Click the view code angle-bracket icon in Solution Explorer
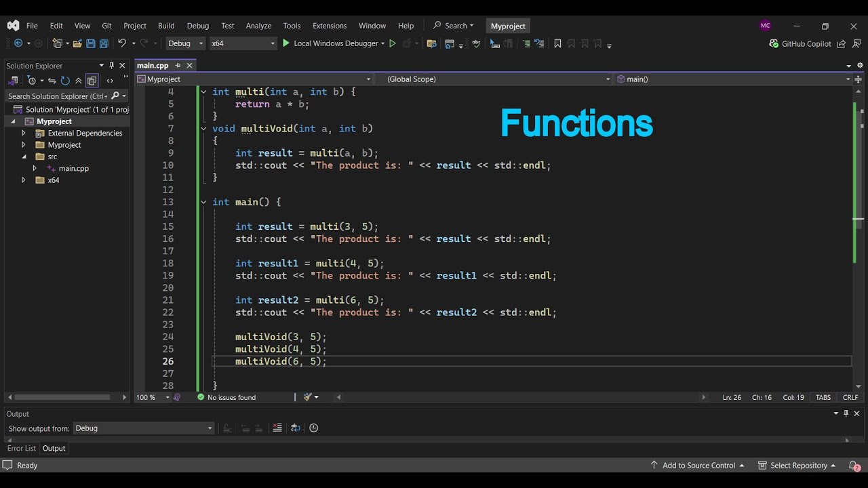This screenshot has width=868, height=488. tap(110, 81)
